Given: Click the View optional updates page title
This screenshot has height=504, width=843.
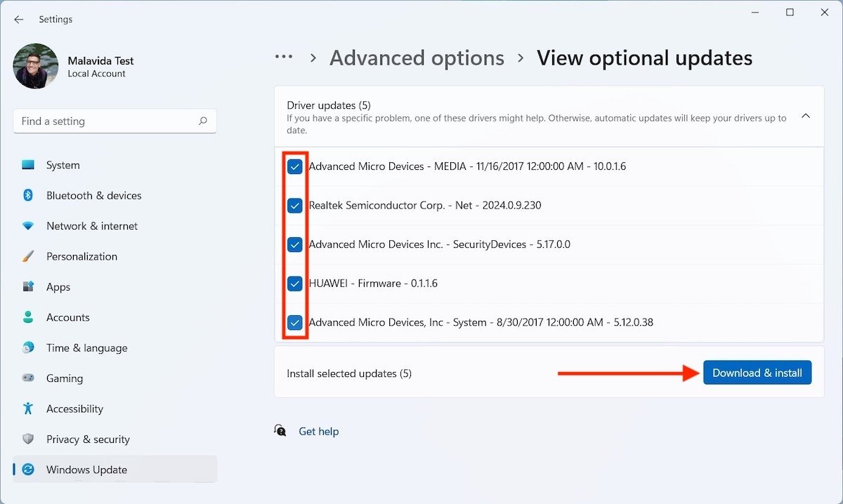Looking at the screenshot, I should pyautogui.click(x=645, y=58).
